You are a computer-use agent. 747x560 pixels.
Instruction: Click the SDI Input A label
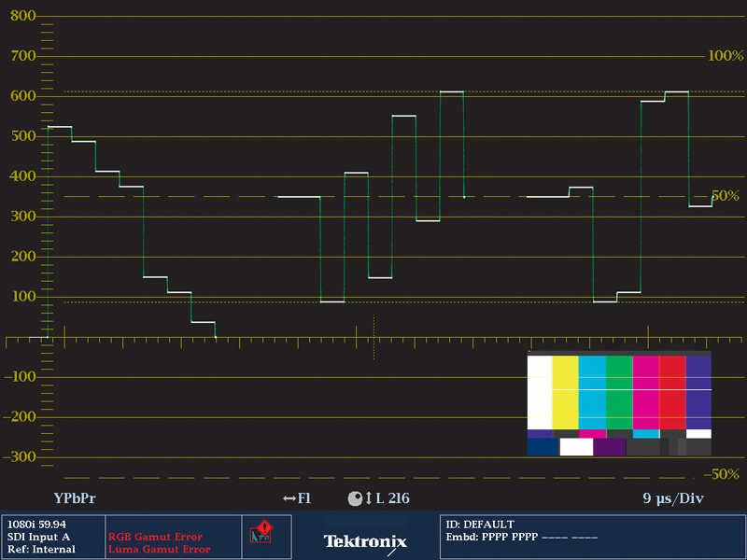[38, 537]
